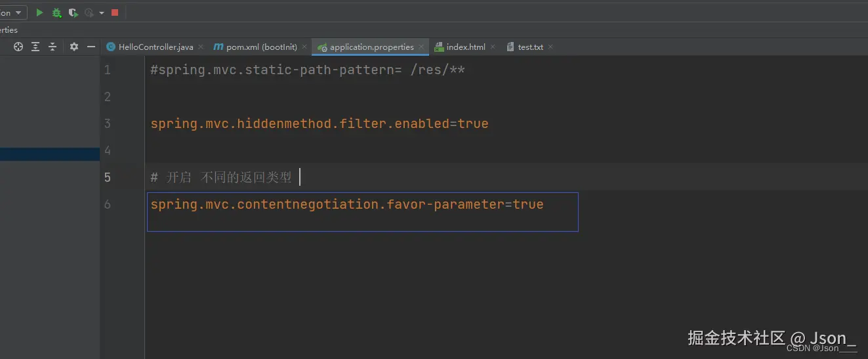Open the pom.xml (bootInit) tab
Image resolution: width=868 pixels, height=359 pixels.
click(x=261, y=47)
